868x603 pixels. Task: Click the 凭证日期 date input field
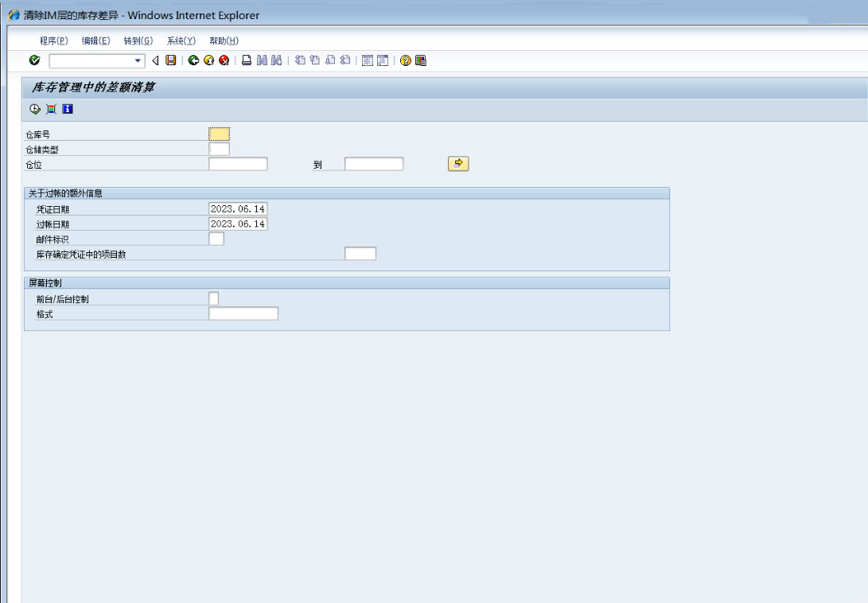[238, 208]
